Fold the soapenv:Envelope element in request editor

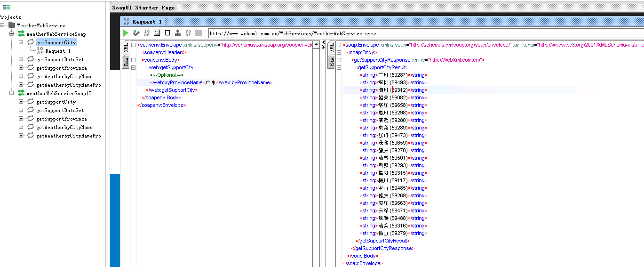coord(133,45)
